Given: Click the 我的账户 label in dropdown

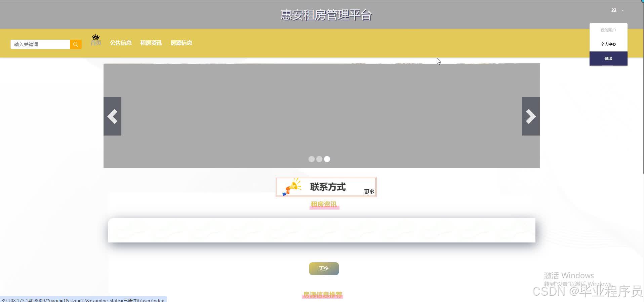Looking at the screenshot, I should point(608,30).
